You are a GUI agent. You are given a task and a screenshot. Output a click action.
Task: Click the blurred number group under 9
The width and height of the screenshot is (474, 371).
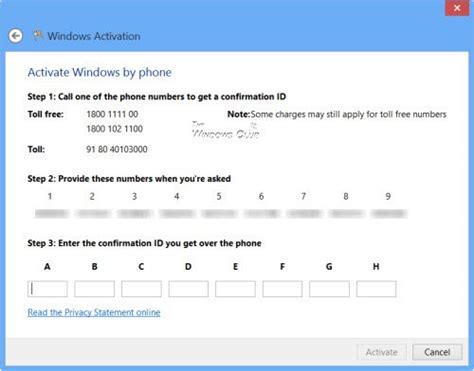point(389,213)
